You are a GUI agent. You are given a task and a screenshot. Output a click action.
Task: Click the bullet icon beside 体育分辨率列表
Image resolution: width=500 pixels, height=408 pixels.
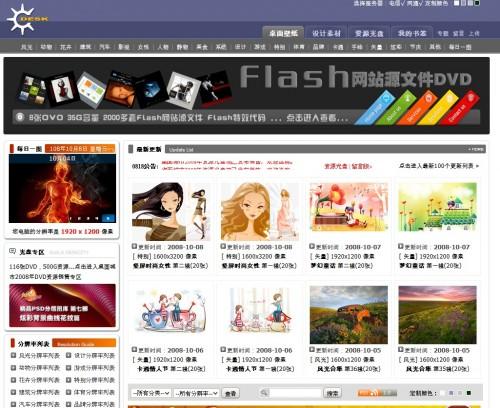click(68, 392)
